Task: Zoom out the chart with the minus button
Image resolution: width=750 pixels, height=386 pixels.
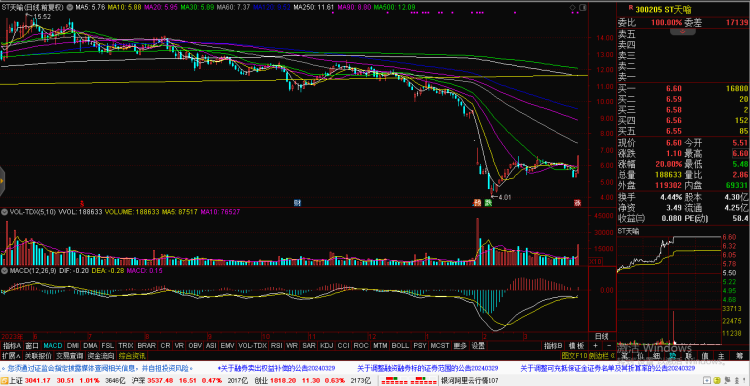Action: click(x=608, y=345)
